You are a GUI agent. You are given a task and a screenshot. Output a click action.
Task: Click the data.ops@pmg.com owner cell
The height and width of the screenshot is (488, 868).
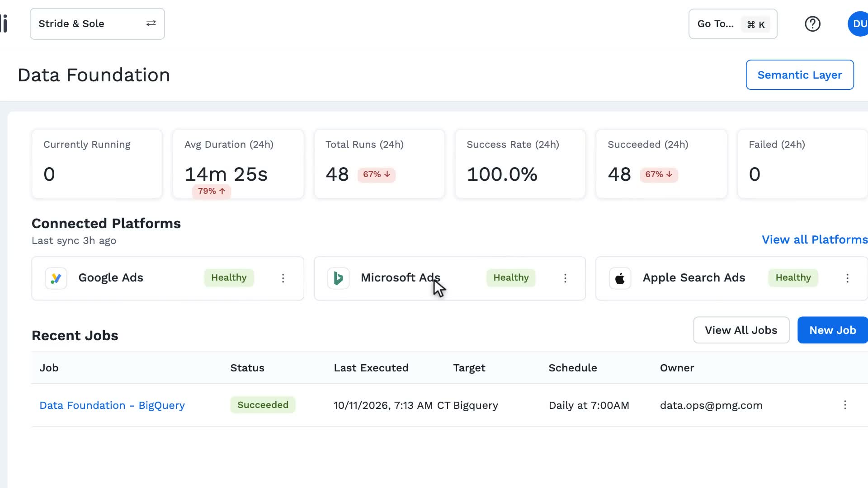[x=711, y=406]
